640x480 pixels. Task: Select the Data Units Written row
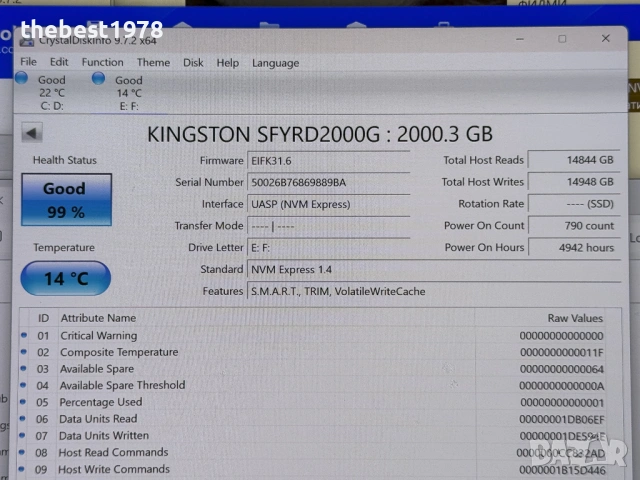(x=313, y=436)
